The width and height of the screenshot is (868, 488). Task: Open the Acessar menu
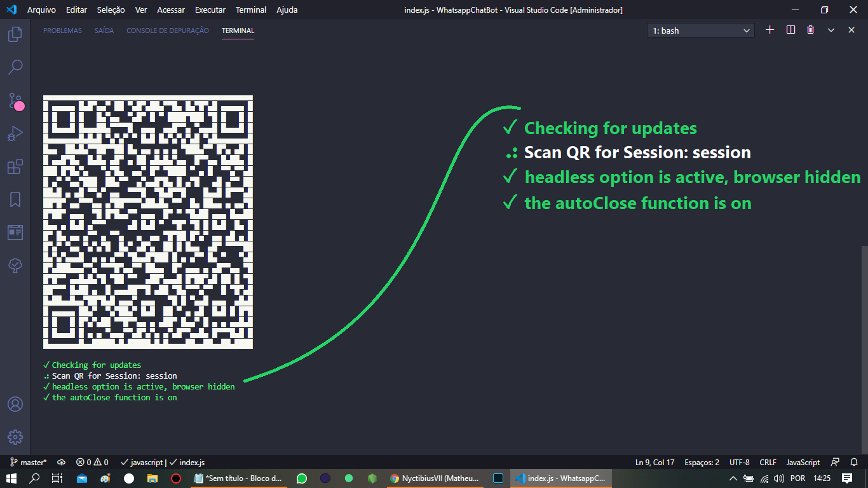pos(171,10)
